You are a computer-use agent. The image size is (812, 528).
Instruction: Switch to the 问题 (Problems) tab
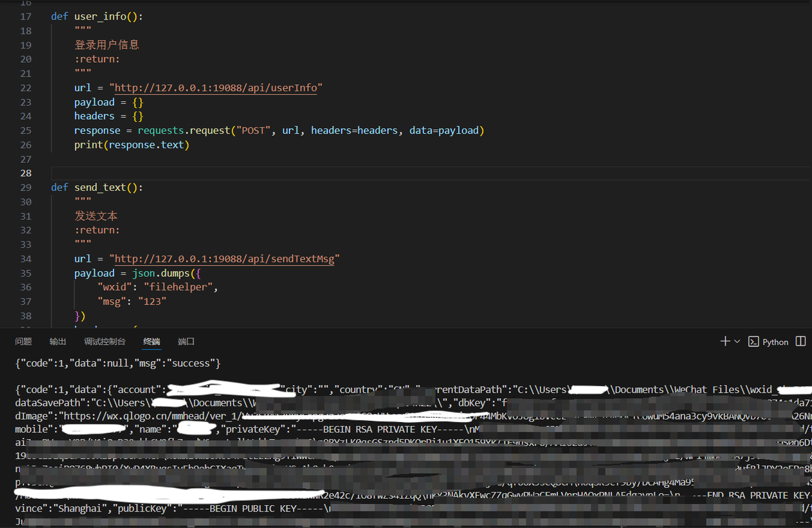23,342
